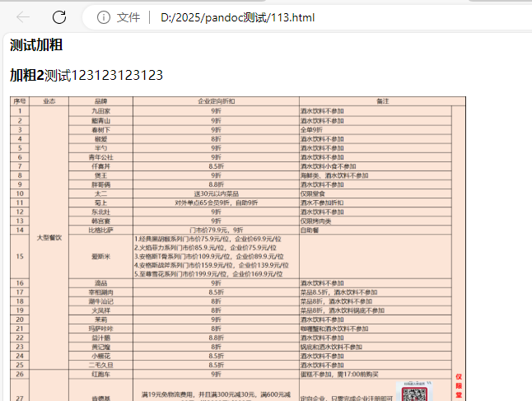Open the site information icon

(x=104, y=17)
